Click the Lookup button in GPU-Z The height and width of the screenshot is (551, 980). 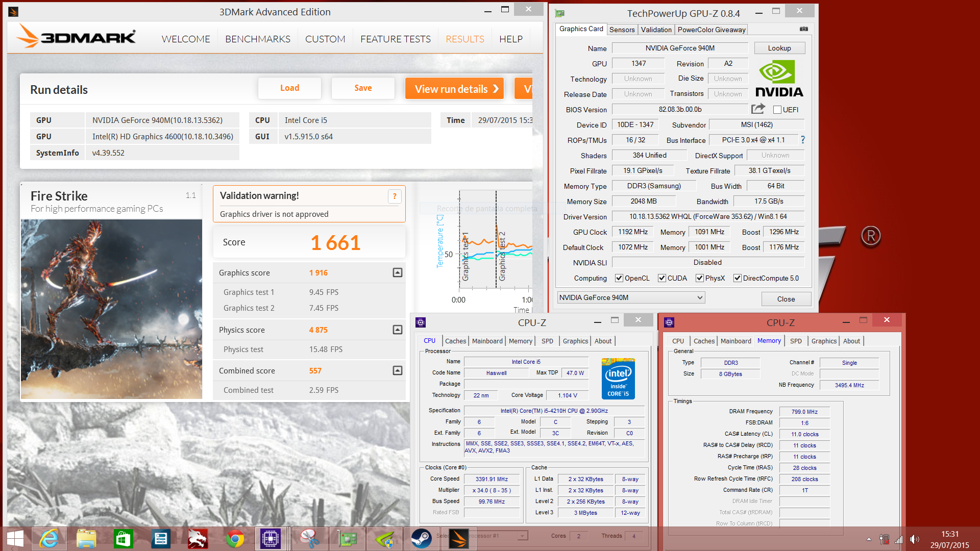(x=779, y=48)
